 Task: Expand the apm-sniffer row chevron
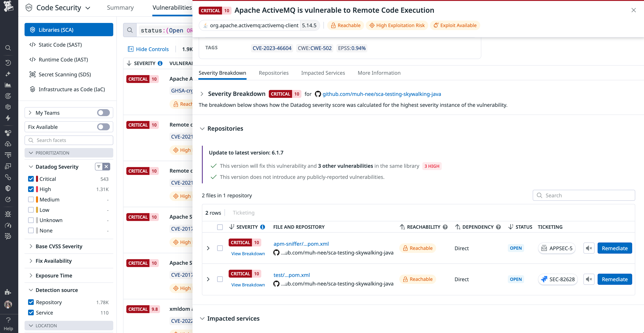pyautogui.click(x=208, y=248)
